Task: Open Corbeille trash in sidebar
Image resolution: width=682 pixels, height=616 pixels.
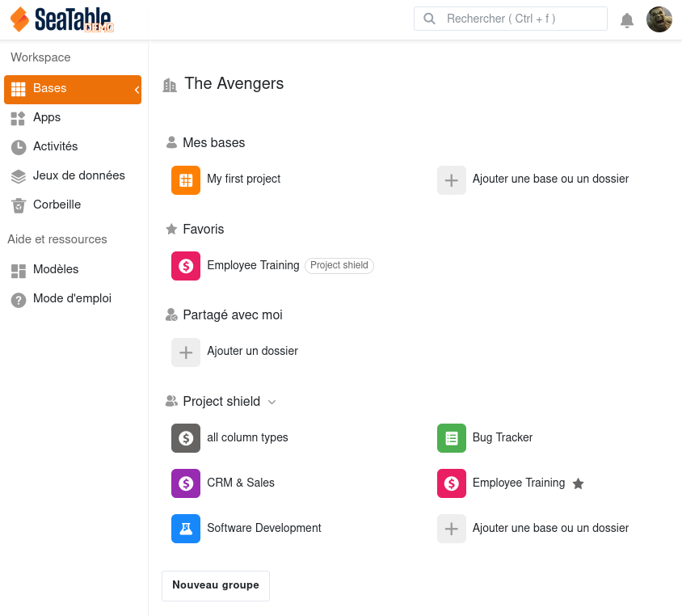Action: pos(57,205)
